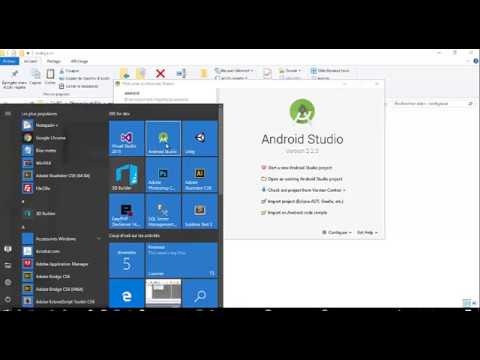Open the Visual Studio 2015 tile
This screenshot has height=360, width=480.
126,138
